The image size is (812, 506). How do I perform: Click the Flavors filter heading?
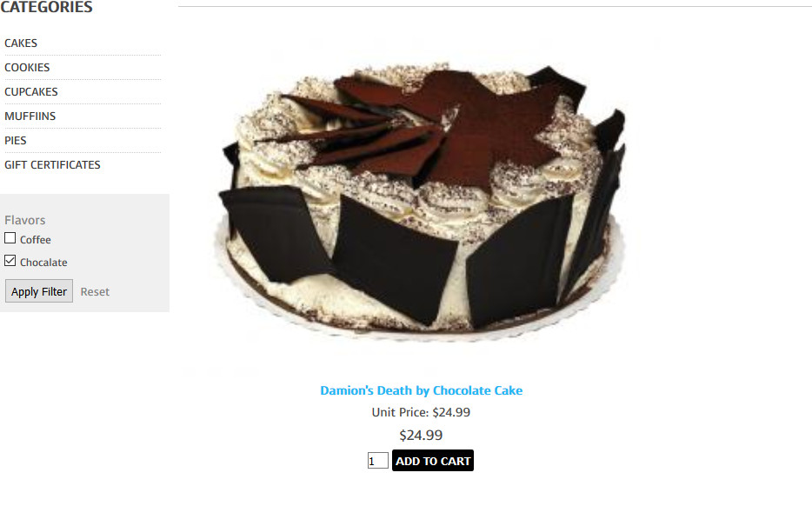coord(25,220)
